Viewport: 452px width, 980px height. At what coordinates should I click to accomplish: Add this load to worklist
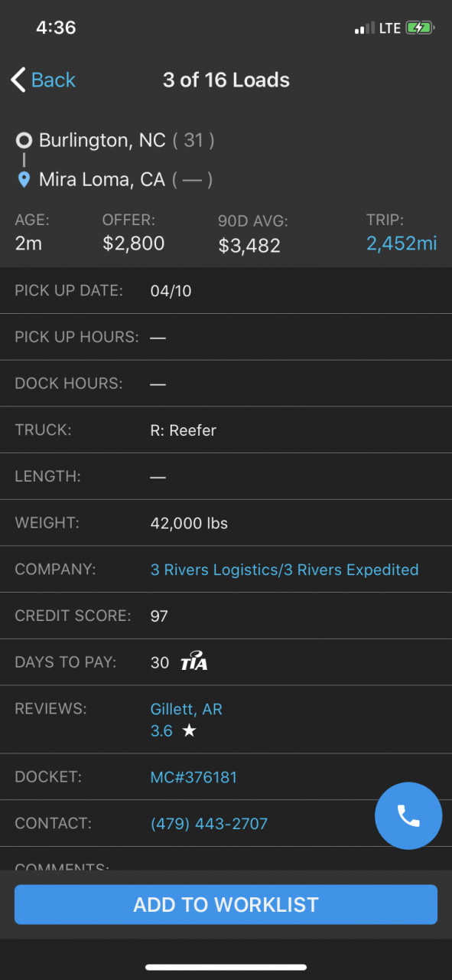(226, 904)
